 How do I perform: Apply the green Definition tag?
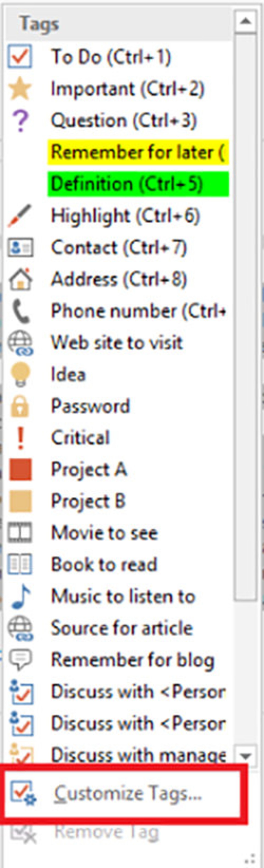click(x=137, y=184)
